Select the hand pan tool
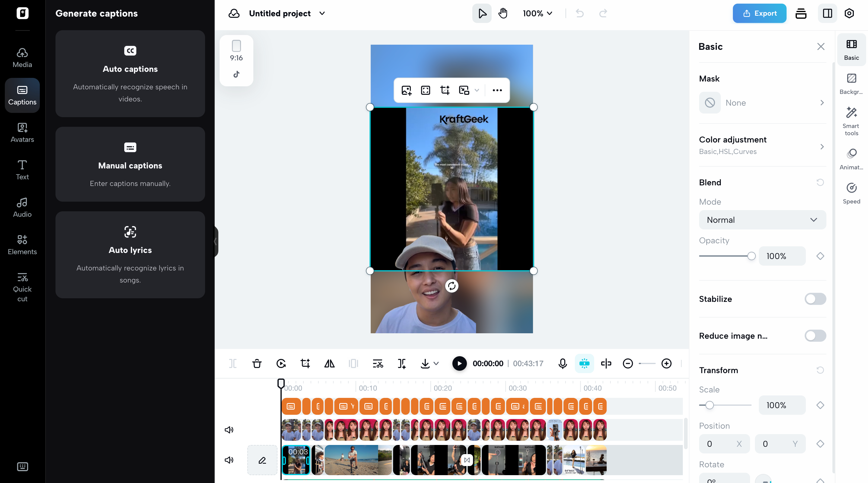The image size is (868, 483). (x=503, y=13)
